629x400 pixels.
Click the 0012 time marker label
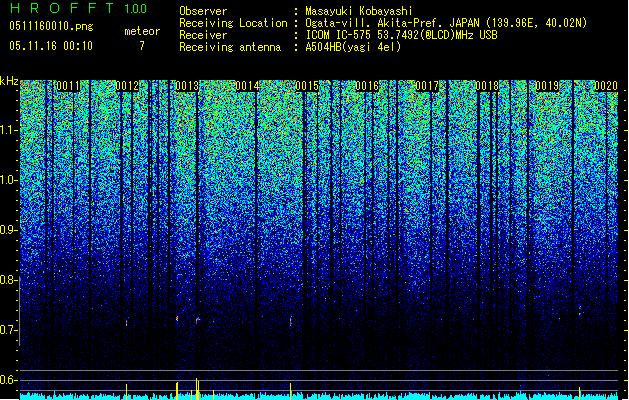127,86
